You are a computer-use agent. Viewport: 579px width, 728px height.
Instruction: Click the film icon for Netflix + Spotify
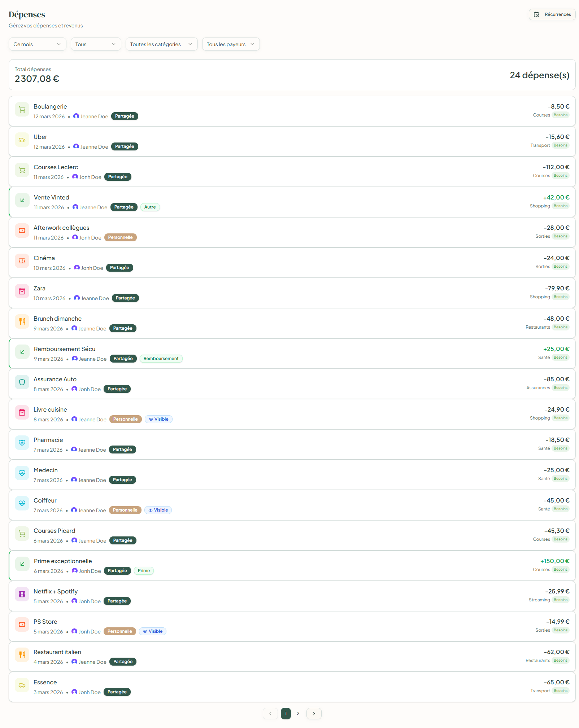pyautogui.click(x=22, y=595)
